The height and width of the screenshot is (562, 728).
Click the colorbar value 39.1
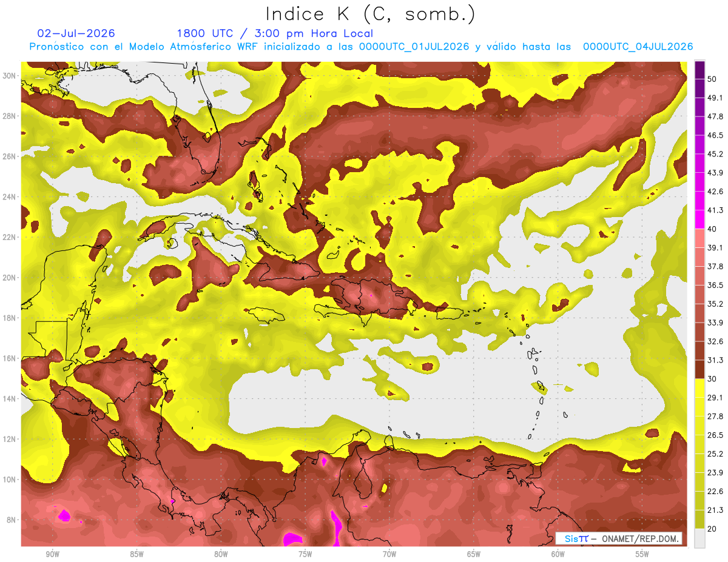point(715,247)
